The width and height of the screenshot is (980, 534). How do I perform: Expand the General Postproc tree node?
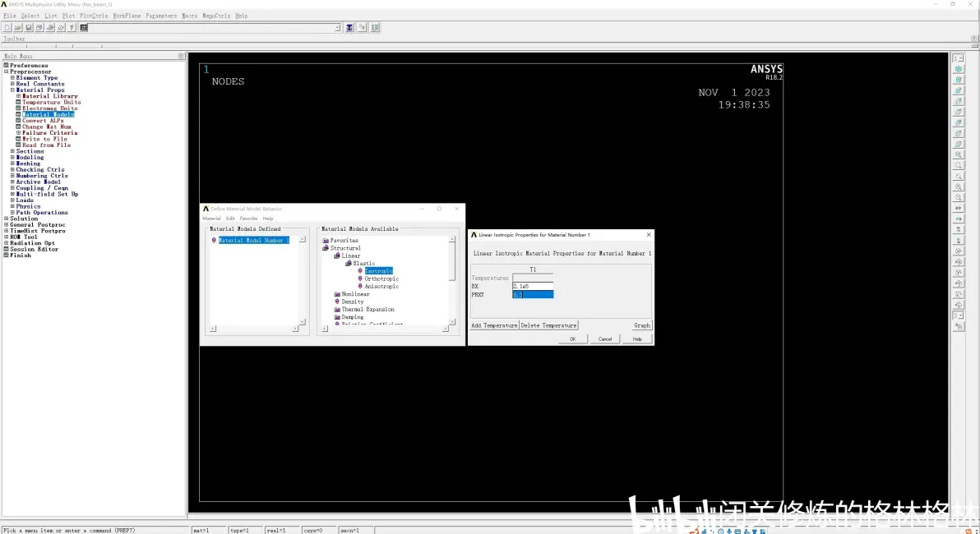(x=7, y=225)
